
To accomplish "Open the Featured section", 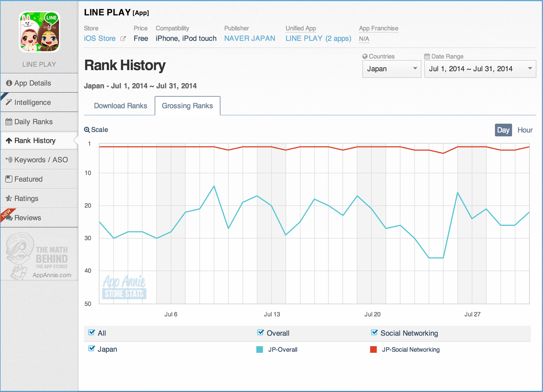I will (39, 179).
